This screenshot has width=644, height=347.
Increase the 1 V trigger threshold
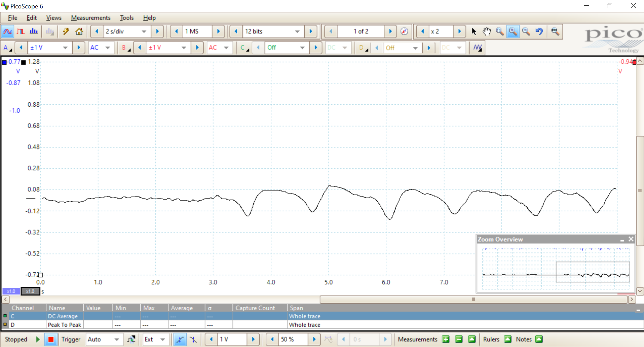pos(253,339)
